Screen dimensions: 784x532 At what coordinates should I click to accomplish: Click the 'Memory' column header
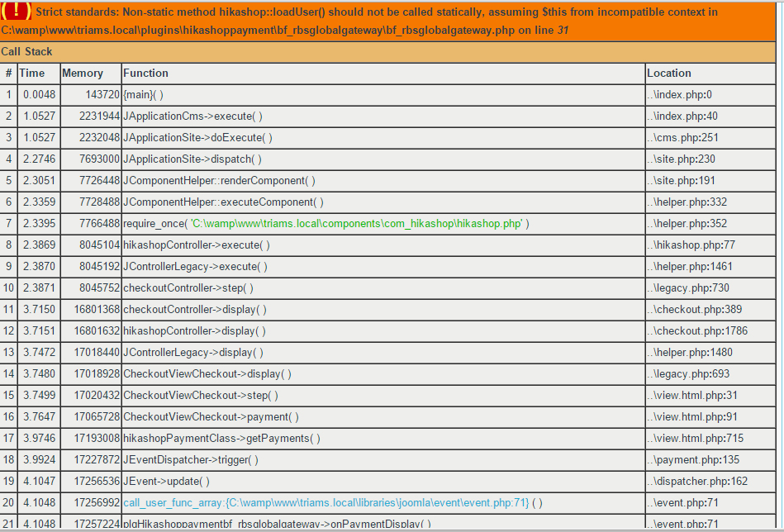(x=83, y=73)
